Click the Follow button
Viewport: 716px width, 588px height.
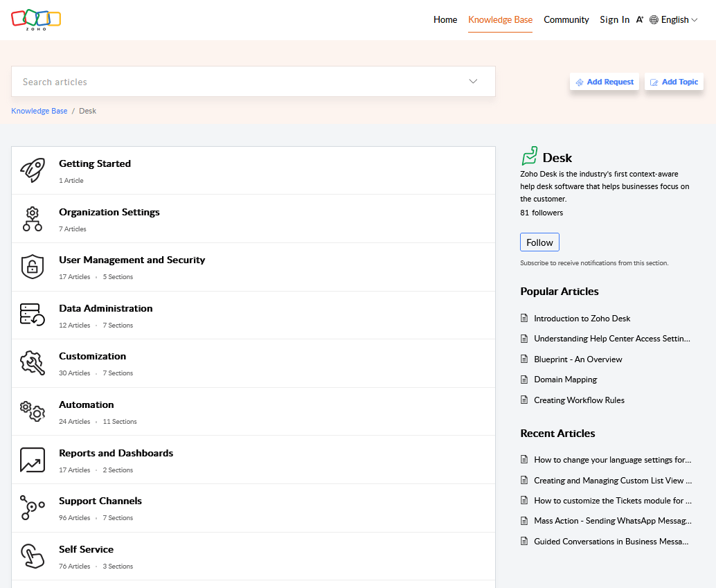[539, 242]
